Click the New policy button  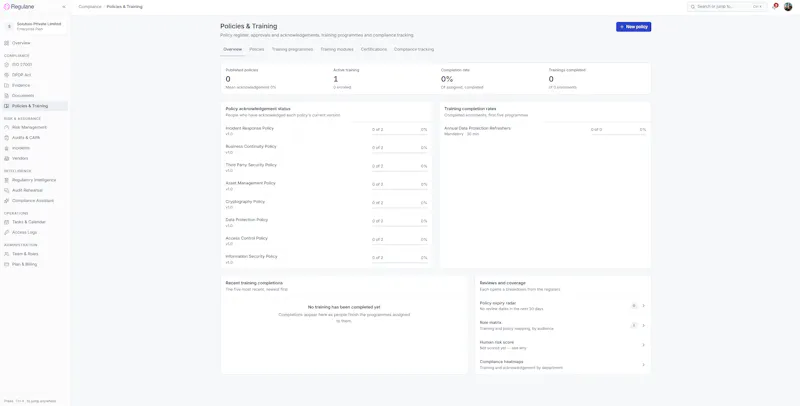633,27
